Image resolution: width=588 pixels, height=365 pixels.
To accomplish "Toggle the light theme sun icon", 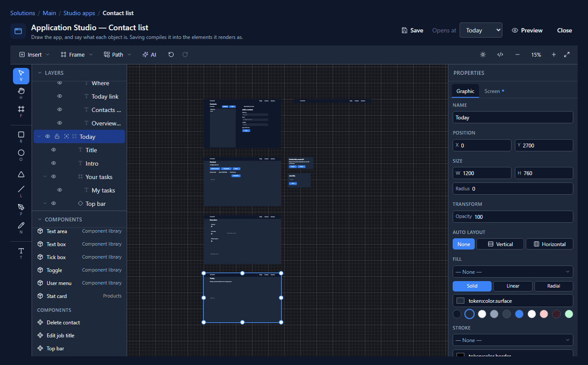I will 483,54.
